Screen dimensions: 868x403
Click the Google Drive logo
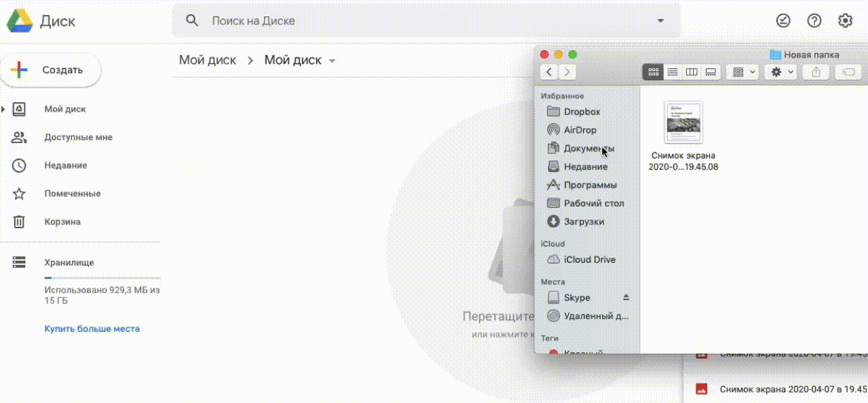pos(20,21)
